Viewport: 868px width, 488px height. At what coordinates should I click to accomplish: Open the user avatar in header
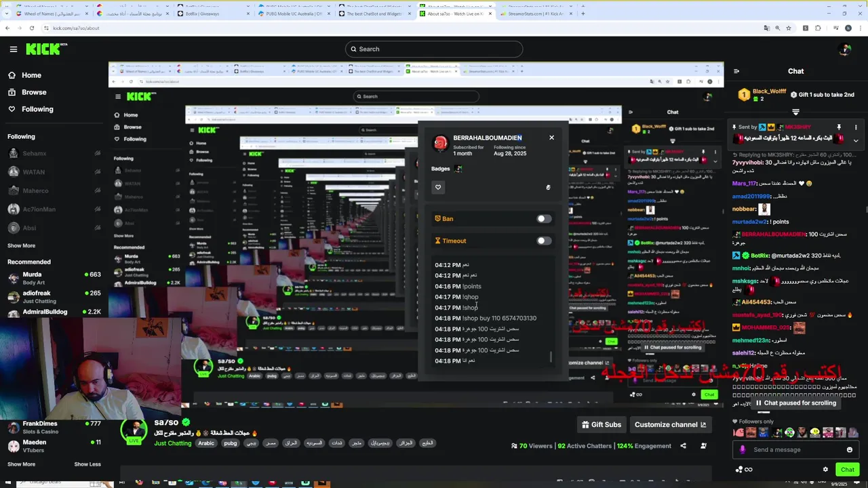tap(844, 49)
